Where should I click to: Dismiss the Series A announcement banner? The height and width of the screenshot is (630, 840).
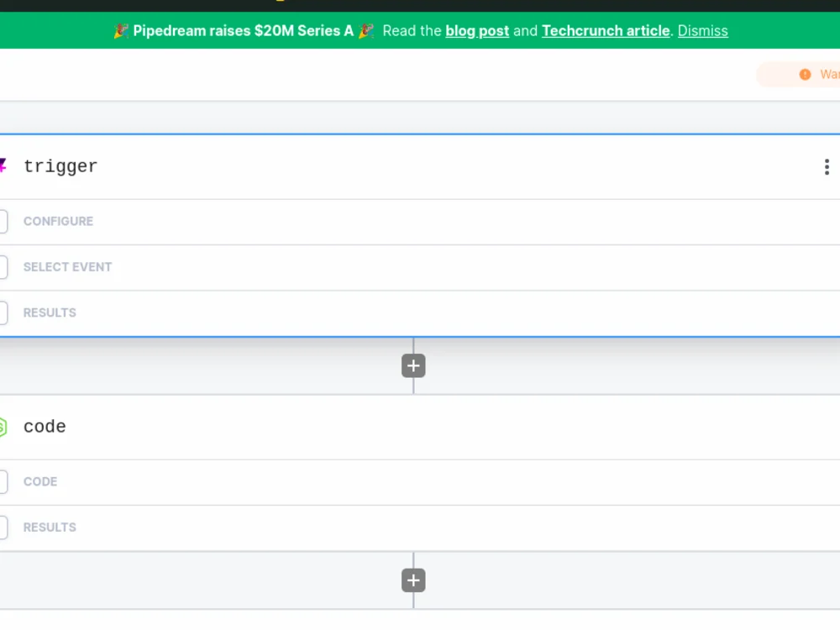point(702,30)
